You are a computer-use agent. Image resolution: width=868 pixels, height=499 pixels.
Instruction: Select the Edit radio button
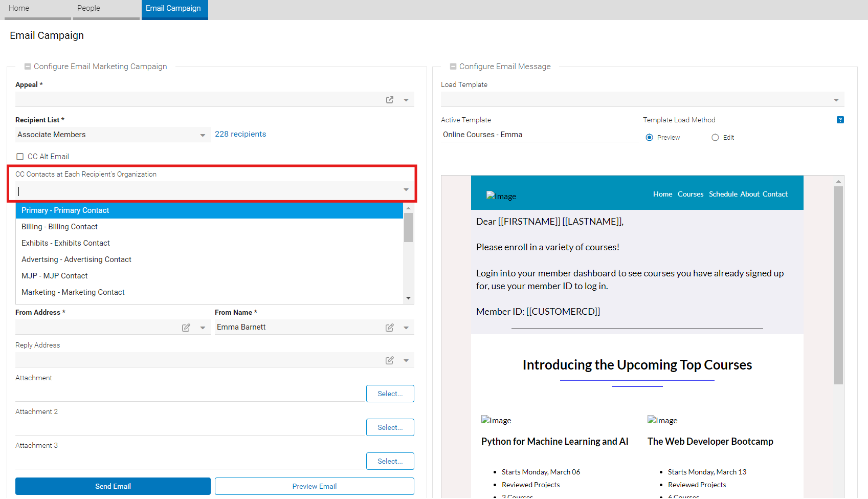715,138
